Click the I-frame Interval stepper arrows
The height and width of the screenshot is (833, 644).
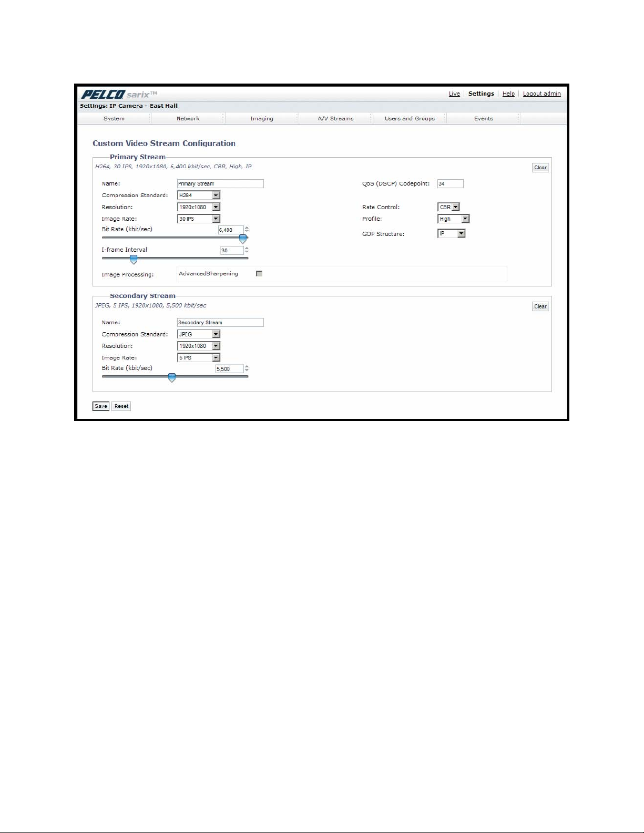[x=247, y=250]
